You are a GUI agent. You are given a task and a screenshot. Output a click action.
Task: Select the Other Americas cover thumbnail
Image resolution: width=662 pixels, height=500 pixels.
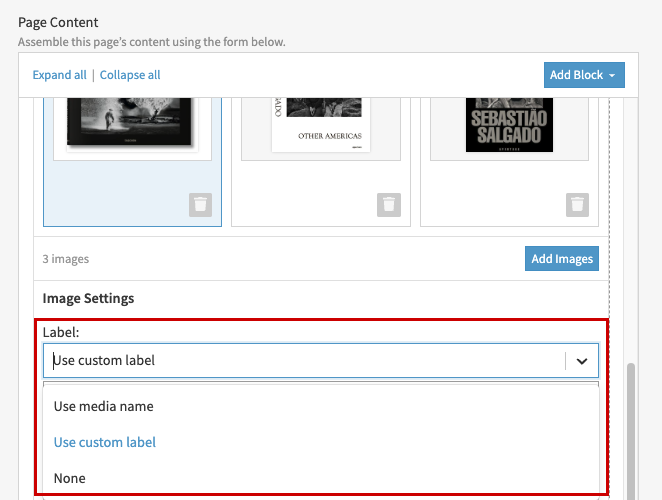(x=321, y=125)
